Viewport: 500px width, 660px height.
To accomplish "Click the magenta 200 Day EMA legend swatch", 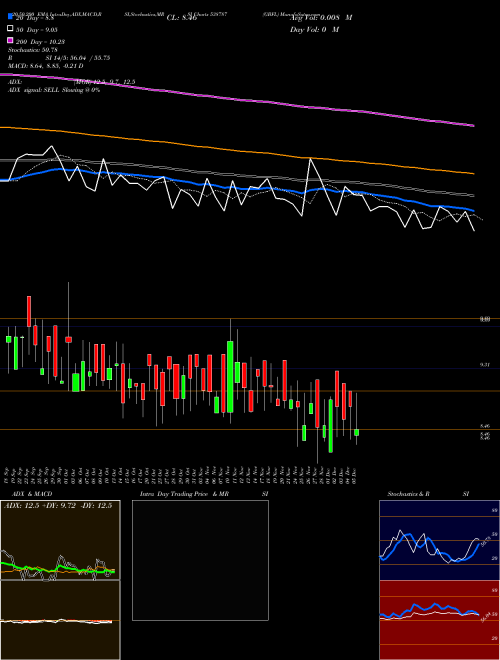I will click(x=10, y=41).
